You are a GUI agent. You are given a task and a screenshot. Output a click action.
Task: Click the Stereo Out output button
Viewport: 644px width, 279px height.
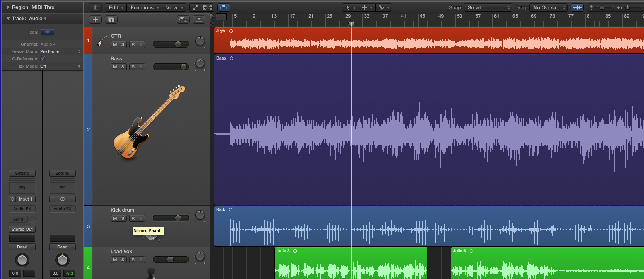point(22,229)
